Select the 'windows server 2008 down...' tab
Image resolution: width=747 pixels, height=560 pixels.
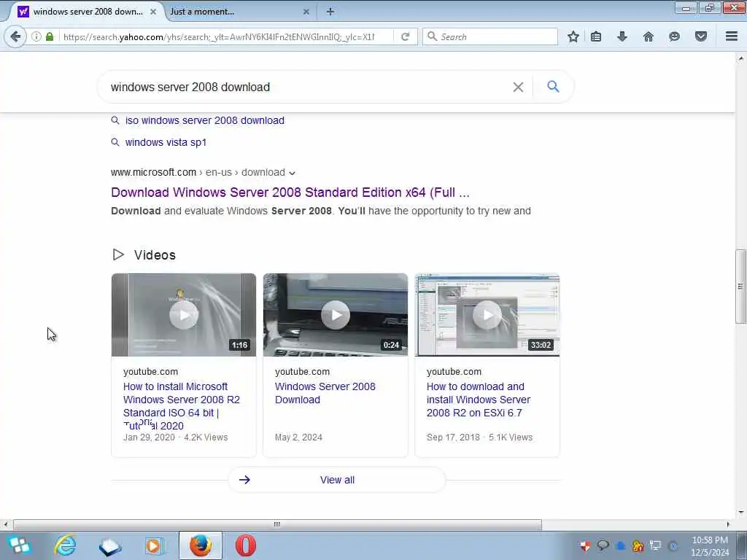pos(88,12)
